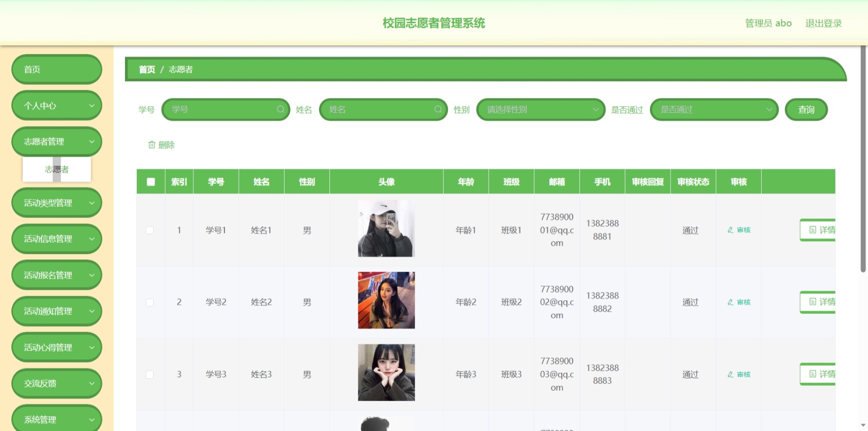Click the 审核 edit icon for 姓名1
The width and height of the screenshot is (868, 431).
click(x=731, y=230)
